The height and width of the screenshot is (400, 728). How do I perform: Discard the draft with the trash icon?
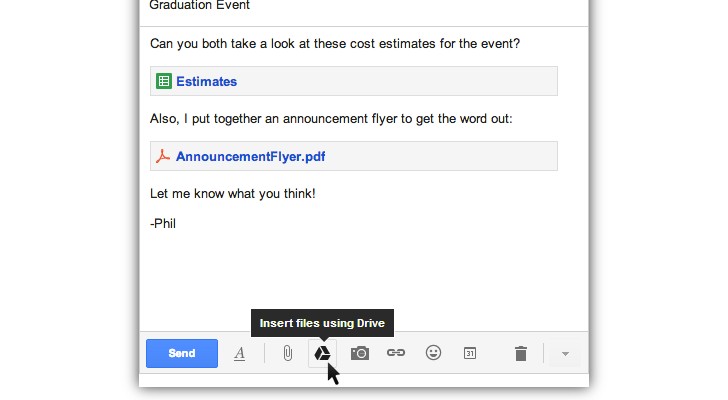[x=520, y=353]
